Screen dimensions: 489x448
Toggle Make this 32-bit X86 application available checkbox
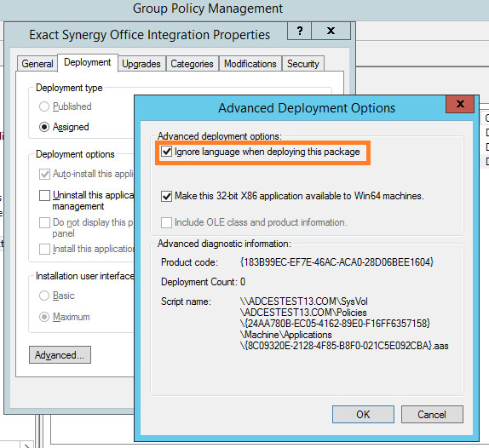click(x=166, y=196)
